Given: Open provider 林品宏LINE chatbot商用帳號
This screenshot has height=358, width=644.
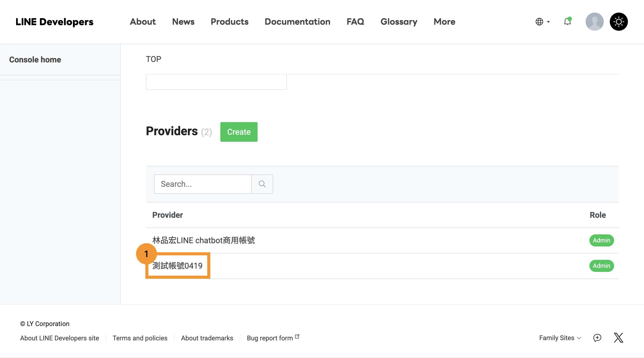Looking at the screenshot, I should 204,240.
